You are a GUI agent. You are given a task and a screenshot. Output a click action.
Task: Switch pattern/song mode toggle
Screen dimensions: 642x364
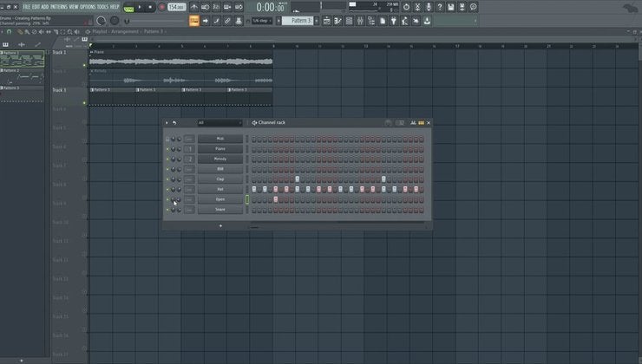click(x=129, y=7)
